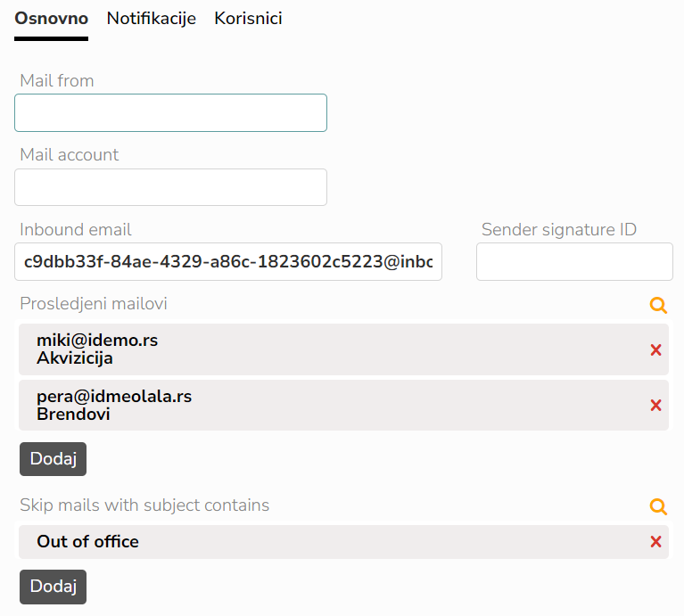
Task: Switch to the Notifikacije tab
Action: (x=152, y=19)
